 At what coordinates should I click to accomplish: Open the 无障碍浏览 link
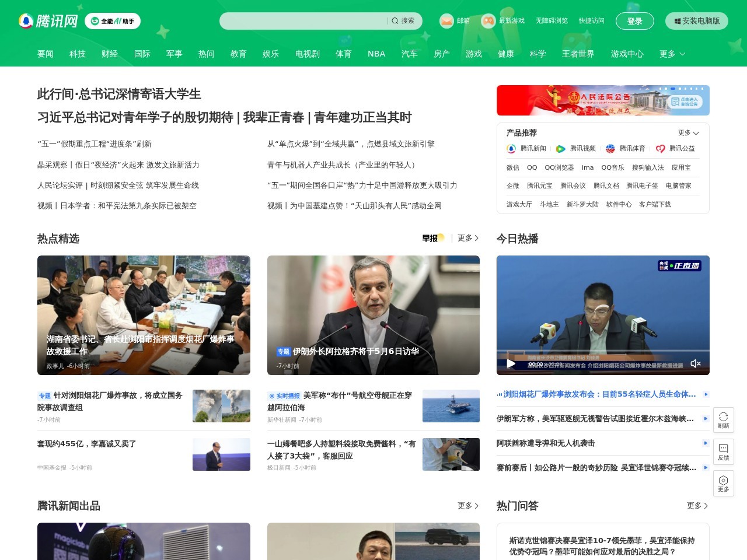click(x=552, y=21)
